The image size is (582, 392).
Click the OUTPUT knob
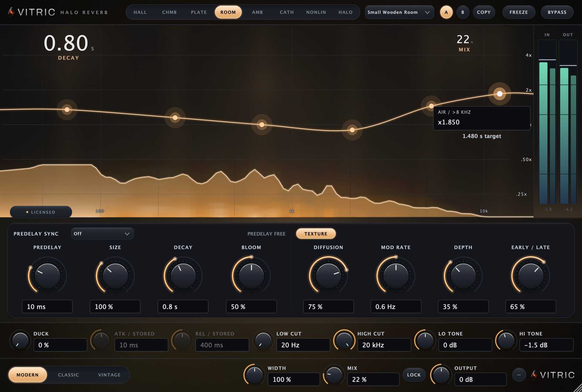click(x=441, y=375)
